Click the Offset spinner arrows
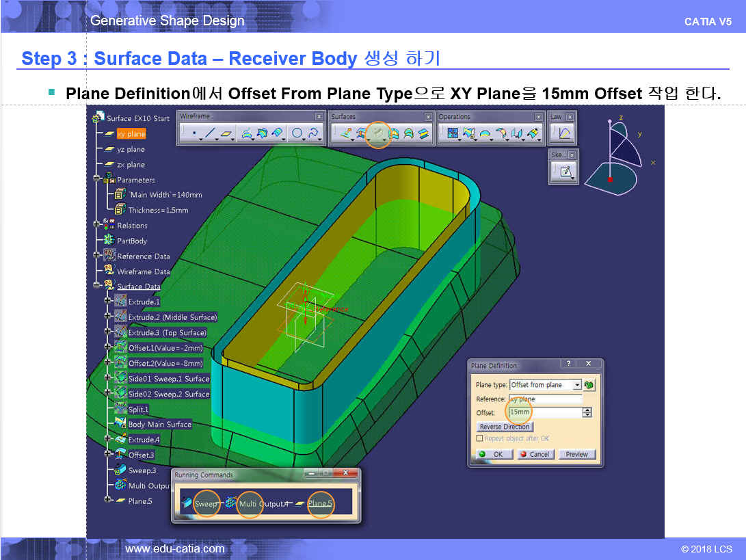Viewport: 746px width, 560px height. pyautogui.click(x=587, y=412)
